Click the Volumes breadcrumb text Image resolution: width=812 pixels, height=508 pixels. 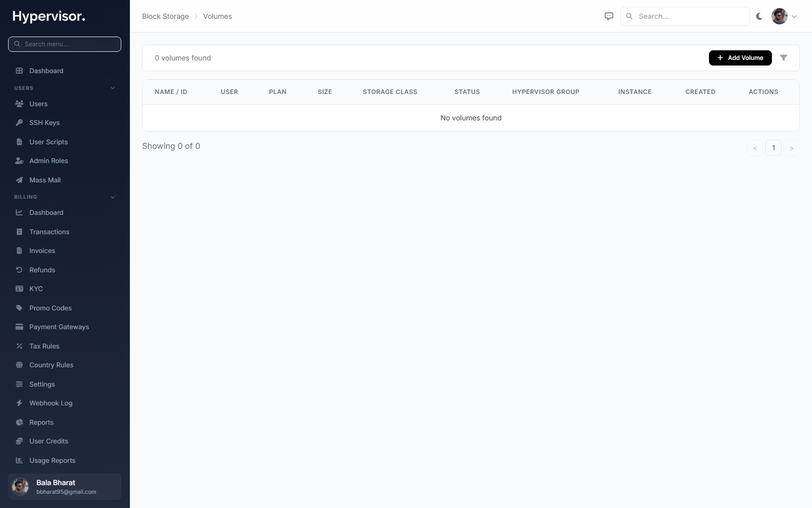click(x=217, y=16)
